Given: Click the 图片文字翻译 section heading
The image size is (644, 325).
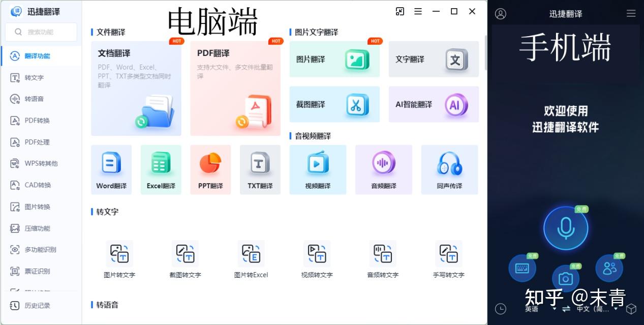Looking at the screenshot, I should pos(316,32).
